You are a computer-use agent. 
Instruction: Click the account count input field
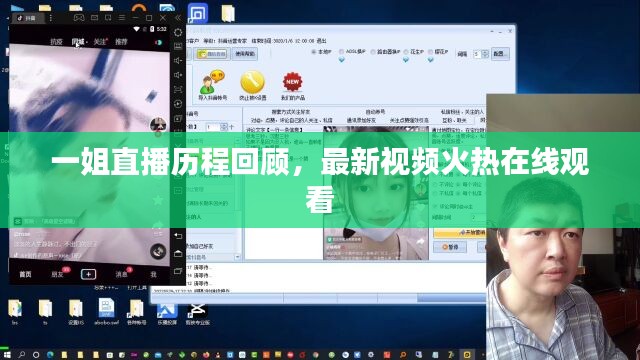point(213,127)
